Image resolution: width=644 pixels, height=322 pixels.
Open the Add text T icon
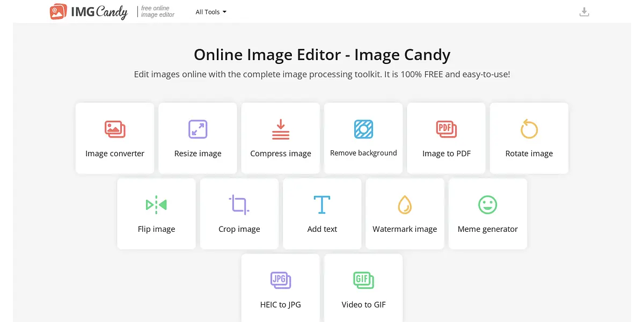coord(322,204)
